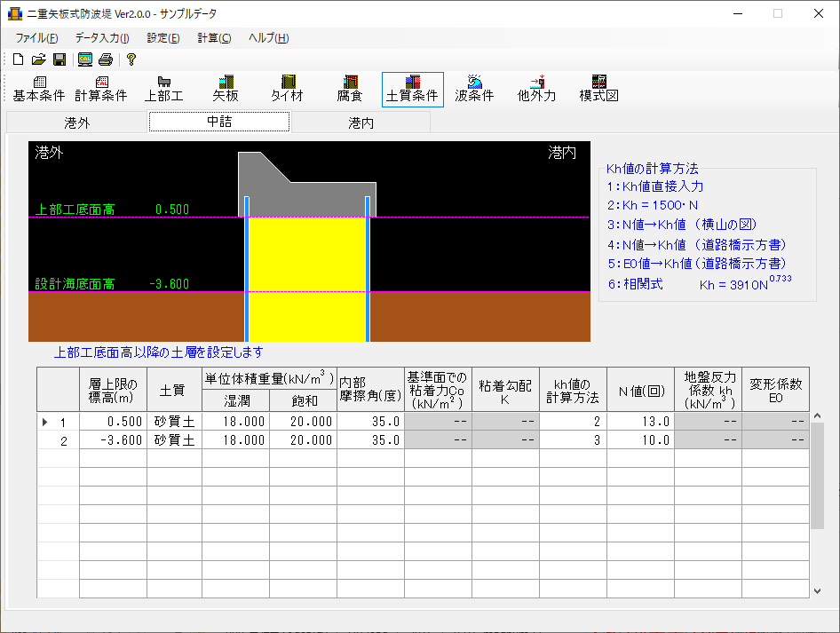Print using the printer icon
Screen dimensions: 840x633
[x=106, y=59]
